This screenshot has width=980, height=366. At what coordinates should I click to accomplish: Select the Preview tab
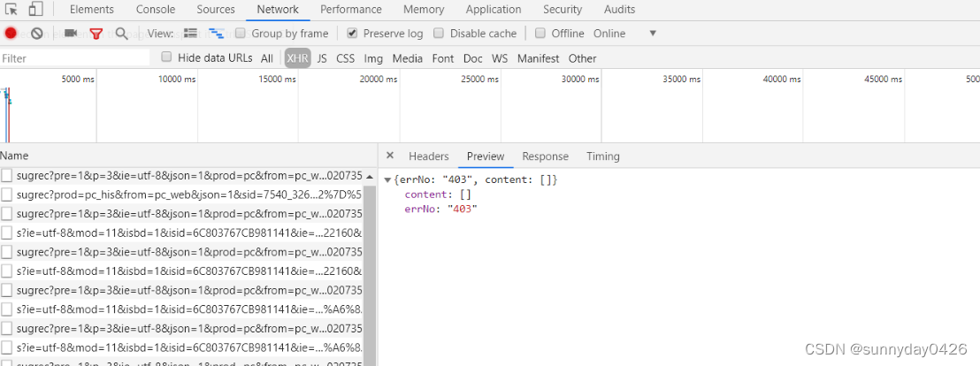(x=486, y=156)
